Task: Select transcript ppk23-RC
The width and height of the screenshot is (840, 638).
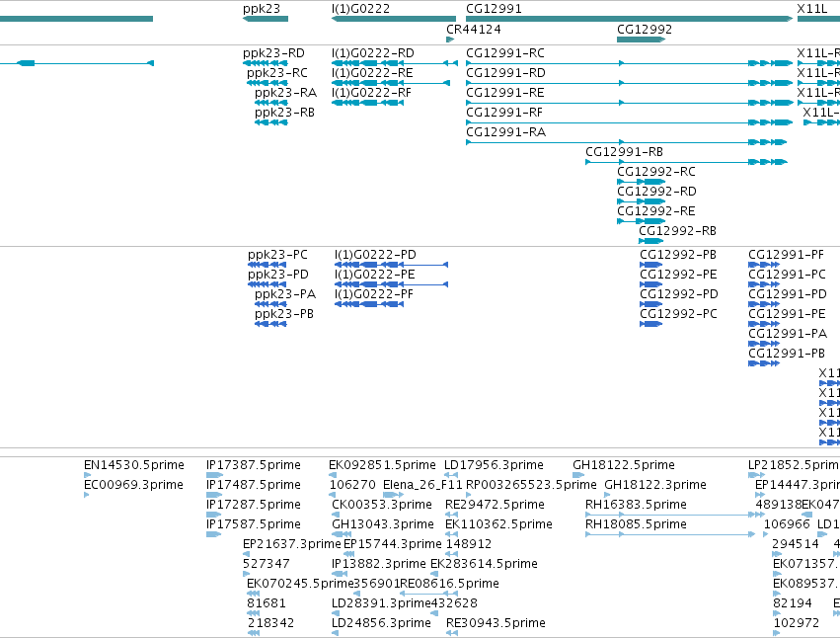Action: (x=267, y=83)
